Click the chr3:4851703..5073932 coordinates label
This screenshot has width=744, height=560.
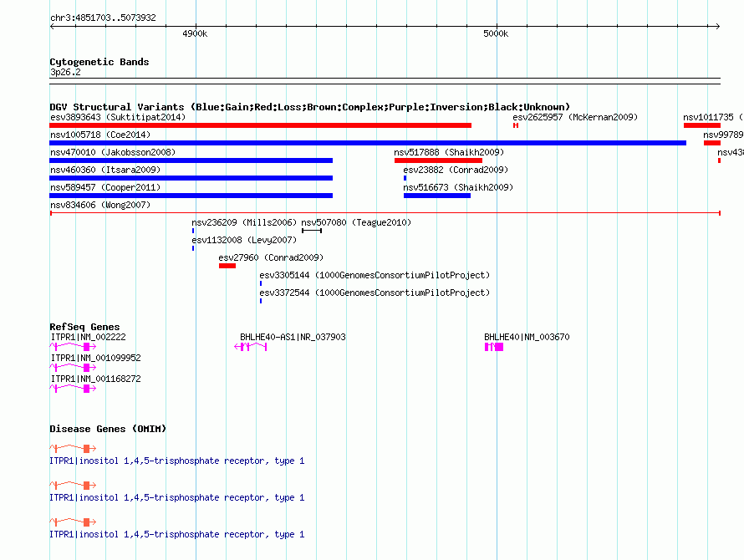pos(103,18)
